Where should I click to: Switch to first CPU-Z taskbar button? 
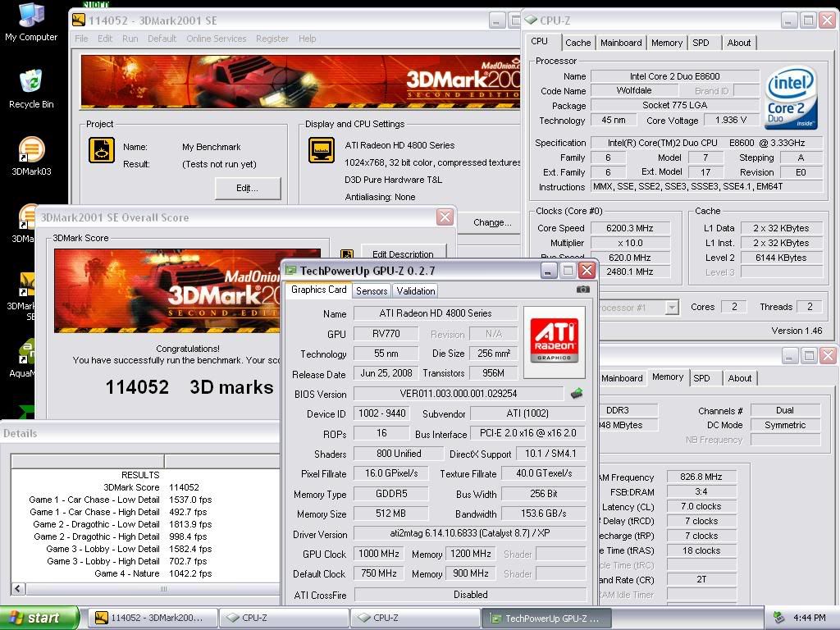tap(283, 618)
